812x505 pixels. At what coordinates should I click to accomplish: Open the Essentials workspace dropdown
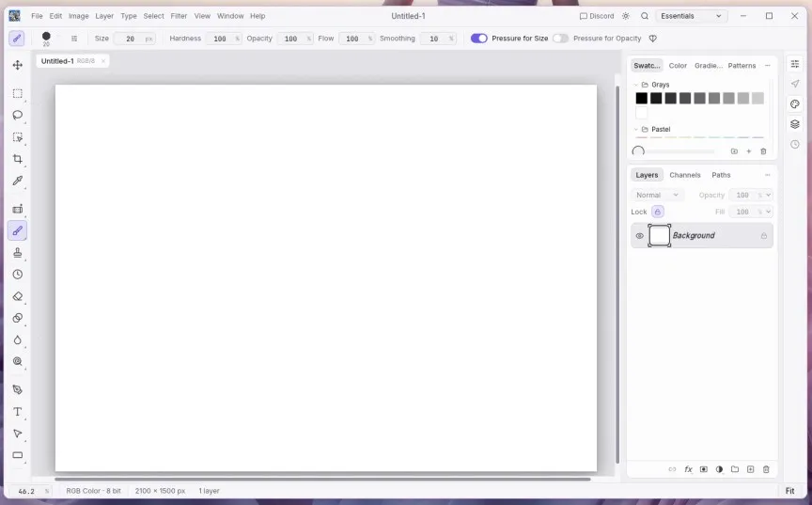tap(692, 16)
